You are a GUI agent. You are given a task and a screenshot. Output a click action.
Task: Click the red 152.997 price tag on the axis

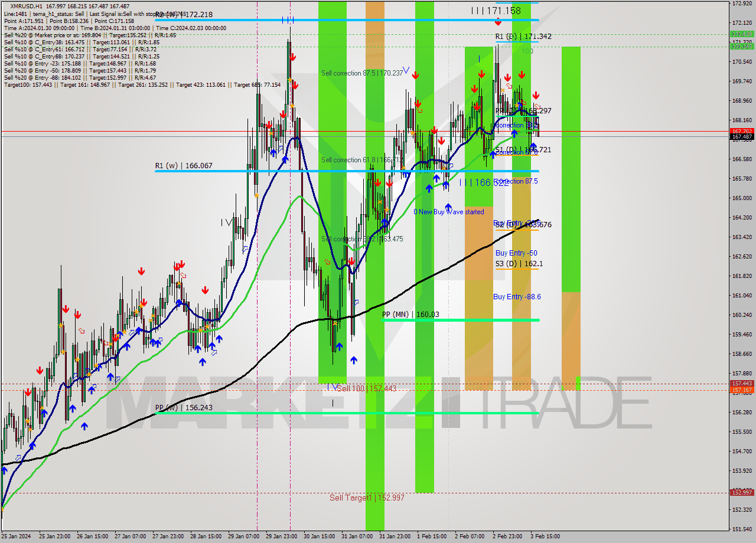click(x=742, y=492)
